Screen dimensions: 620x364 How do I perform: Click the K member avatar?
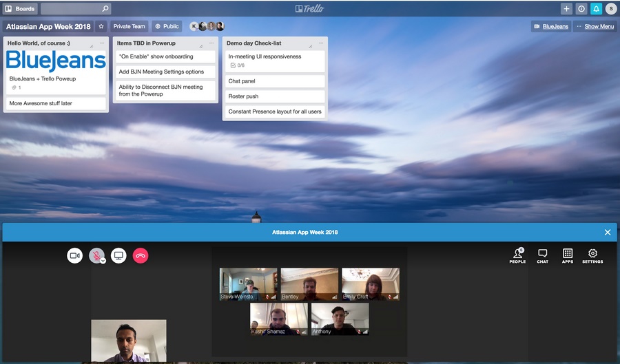[194, 26]
